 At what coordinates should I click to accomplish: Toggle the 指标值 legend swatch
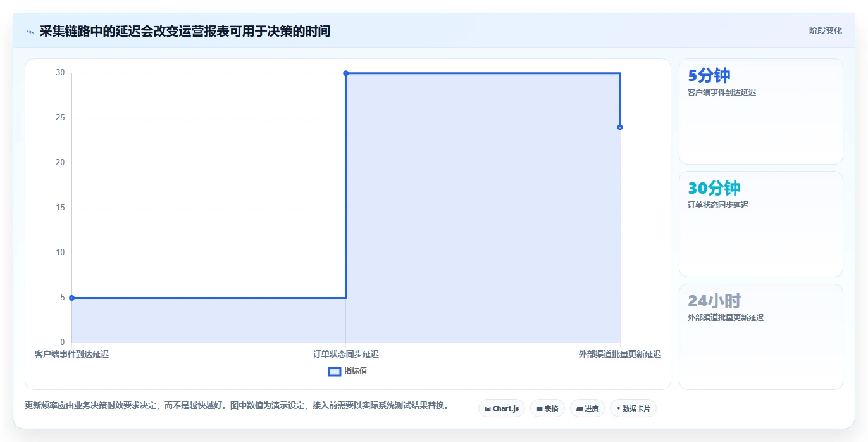[335, 371]
